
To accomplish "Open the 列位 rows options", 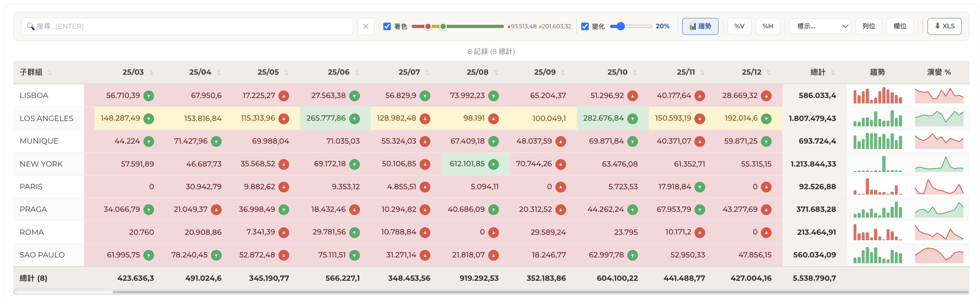I will click(869, 26).
